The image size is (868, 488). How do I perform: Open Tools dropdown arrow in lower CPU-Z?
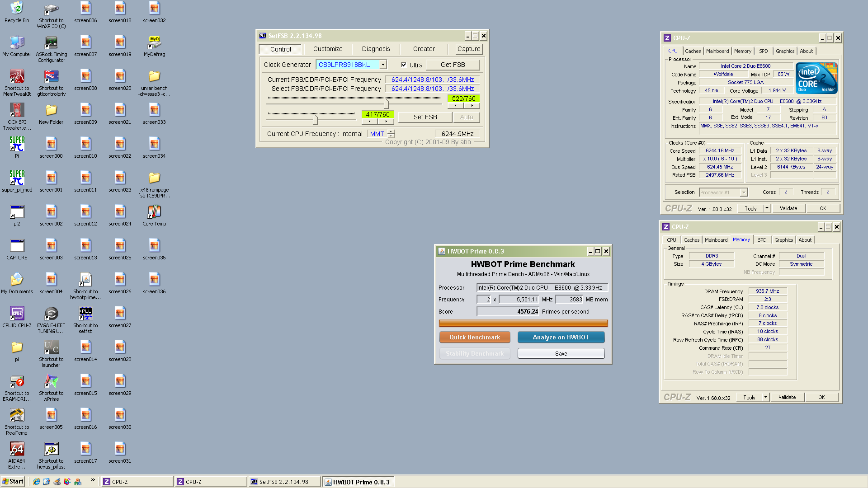765,397
